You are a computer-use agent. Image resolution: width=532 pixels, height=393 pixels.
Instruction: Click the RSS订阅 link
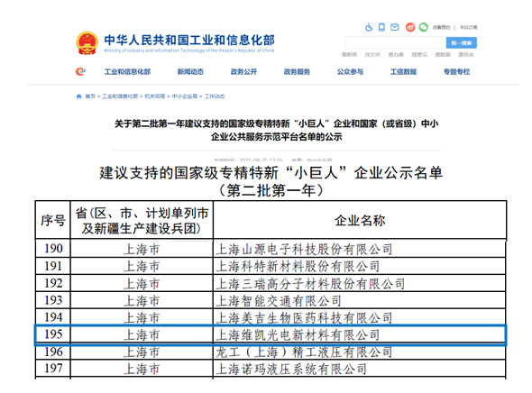point(469,27)
